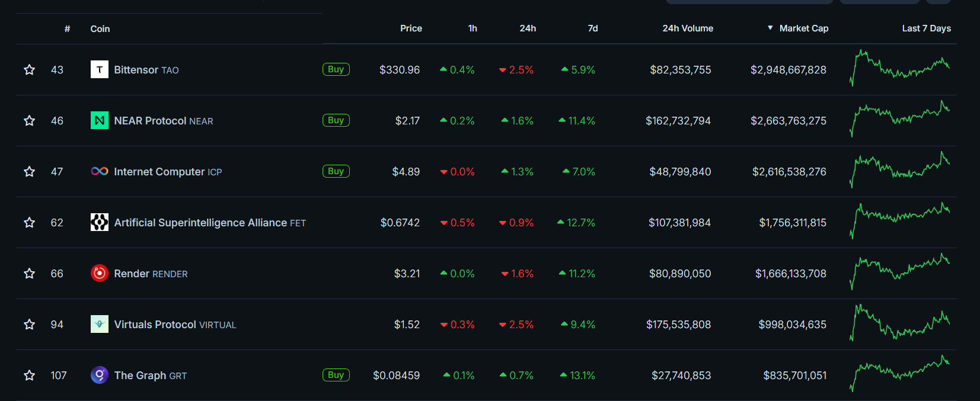The width and height of the screenshot is (980, 401).
Task: Open Virtuals Protocol 7-day sparkline
Action: (x=899, y=323)
